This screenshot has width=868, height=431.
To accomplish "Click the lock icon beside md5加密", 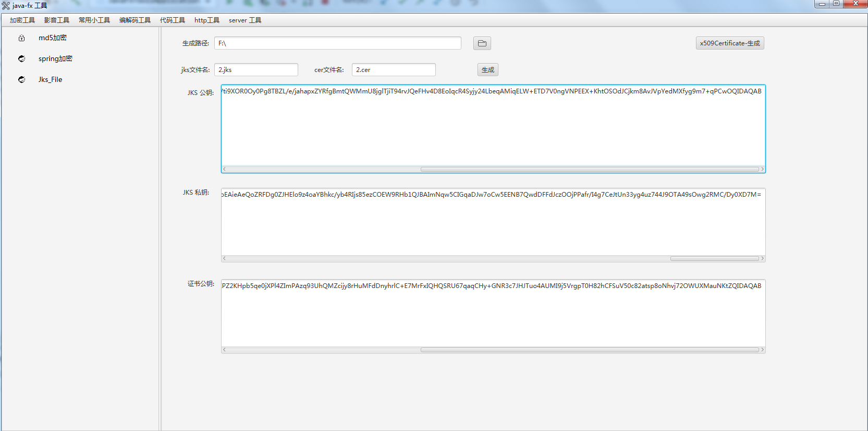I will [21, 38].
